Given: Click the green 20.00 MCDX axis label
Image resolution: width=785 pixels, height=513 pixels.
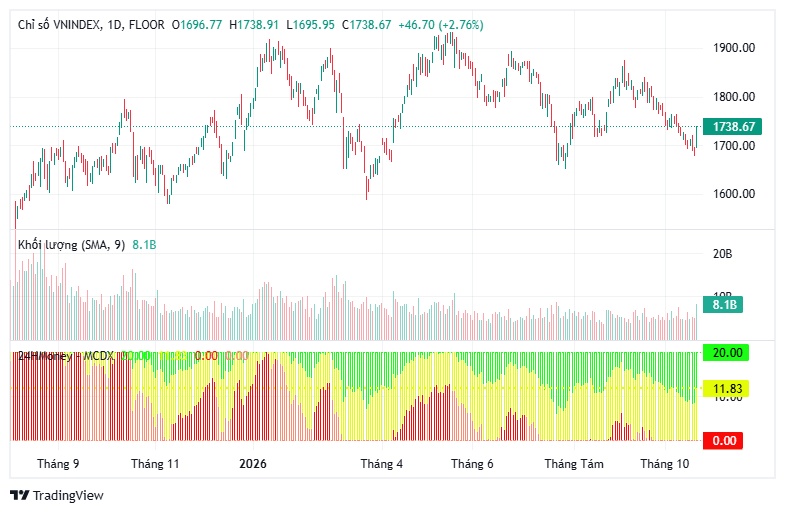Looking at the screenshot, I should coord(726,353).
